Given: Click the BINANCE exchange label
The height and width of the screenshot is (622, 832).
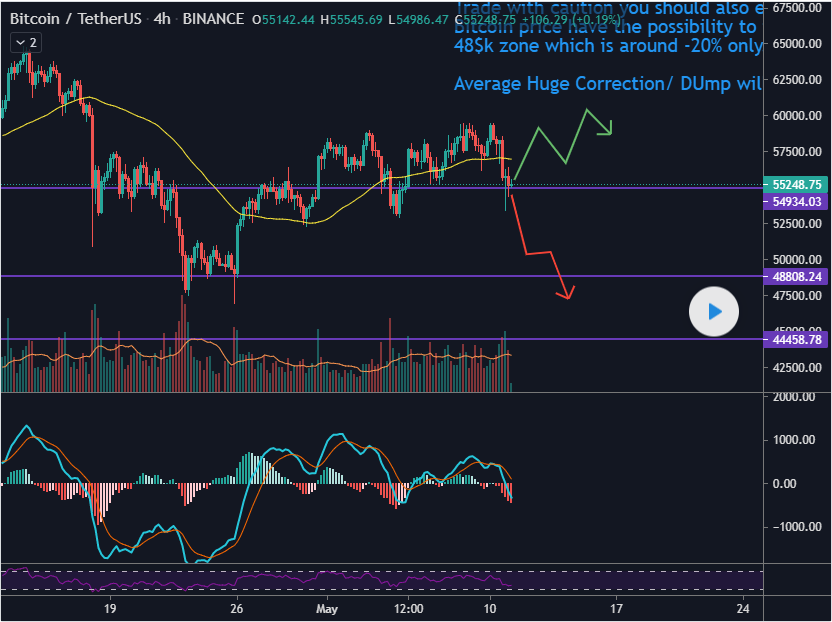Looking at the screenshot, I should pos(214,19).
